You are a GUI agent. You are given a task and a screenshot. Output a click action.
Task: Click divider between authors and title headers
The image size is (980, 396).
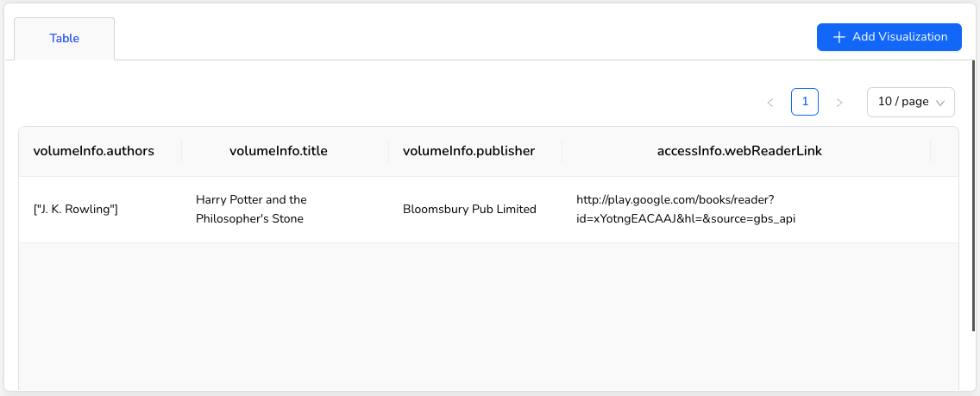[x=181, y=152]
